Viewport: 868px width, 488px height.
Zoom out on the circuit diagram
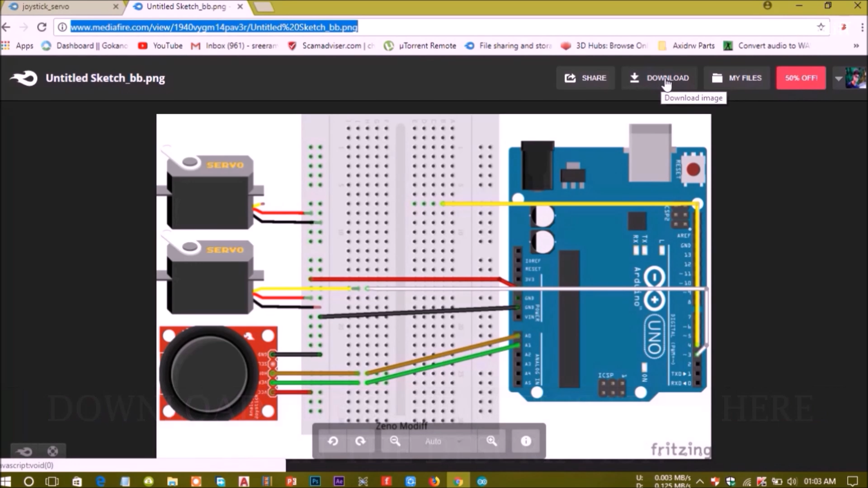pyautogui.click(x=394, y=441)
